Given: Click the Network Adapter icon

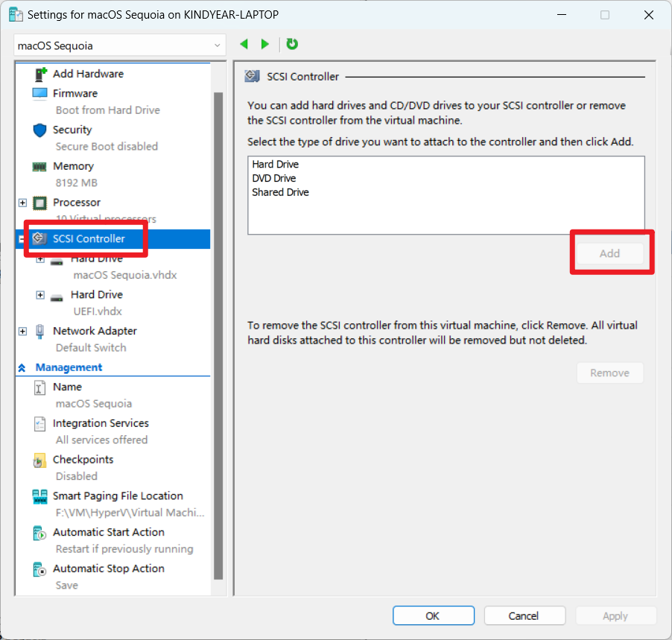Looking at the screenshot, I should click(39, 332).
